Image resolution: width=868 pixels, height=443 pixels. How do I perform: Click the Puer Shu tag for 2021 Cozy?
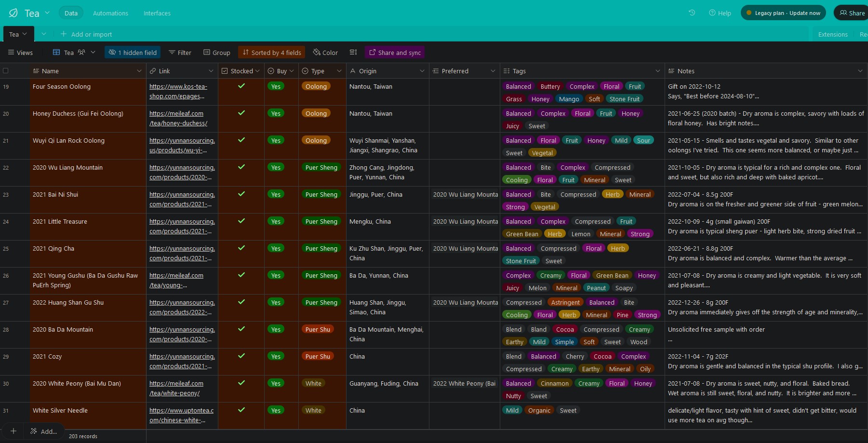pos(318,356)
